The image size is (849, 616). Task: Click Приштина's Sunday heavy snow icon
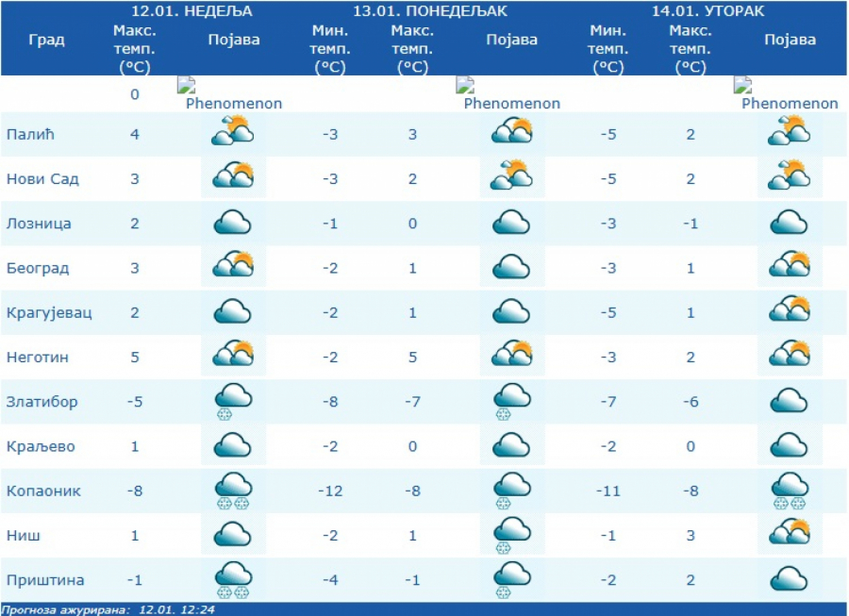232,578
